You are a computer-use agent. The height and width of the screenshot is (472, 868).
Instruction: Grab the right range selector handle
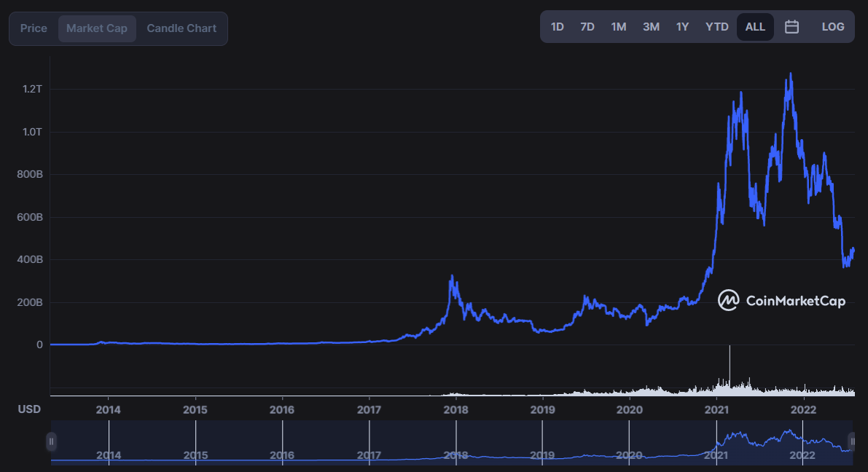click(x=852, y=441)
